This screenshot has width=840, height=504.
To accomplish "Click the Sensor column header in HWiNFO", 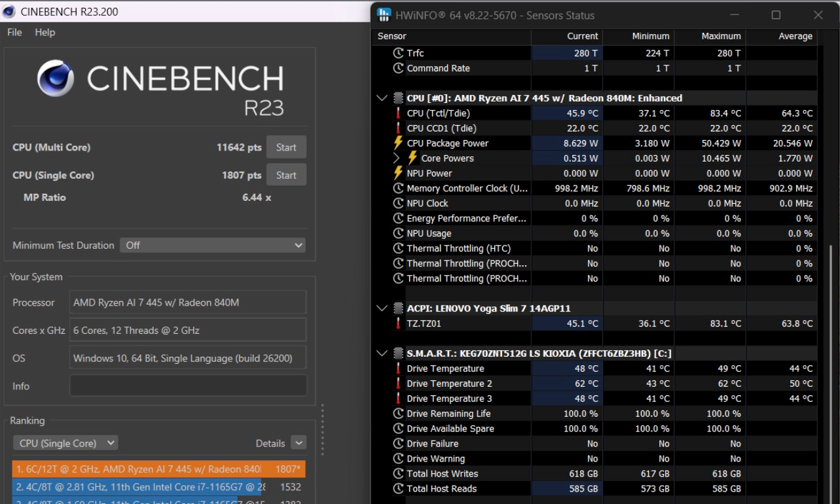I will tap(452, 37).
